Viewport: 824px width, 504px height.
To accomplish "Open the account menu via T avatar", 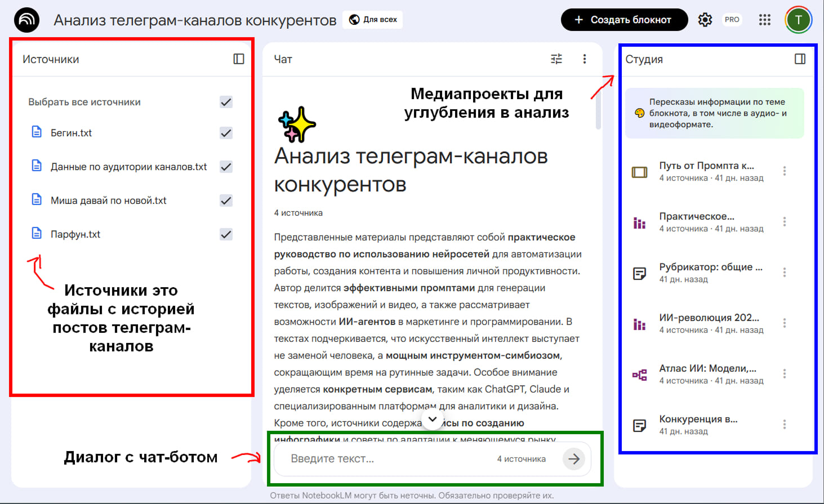I will (798, 19).
